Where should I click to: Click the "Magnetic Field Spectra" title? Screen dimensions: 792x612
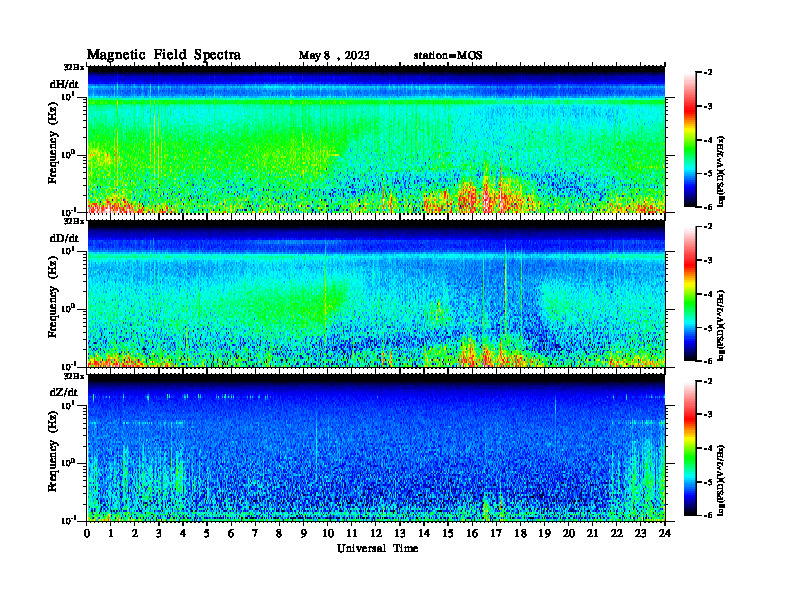(x=164, y=55)
